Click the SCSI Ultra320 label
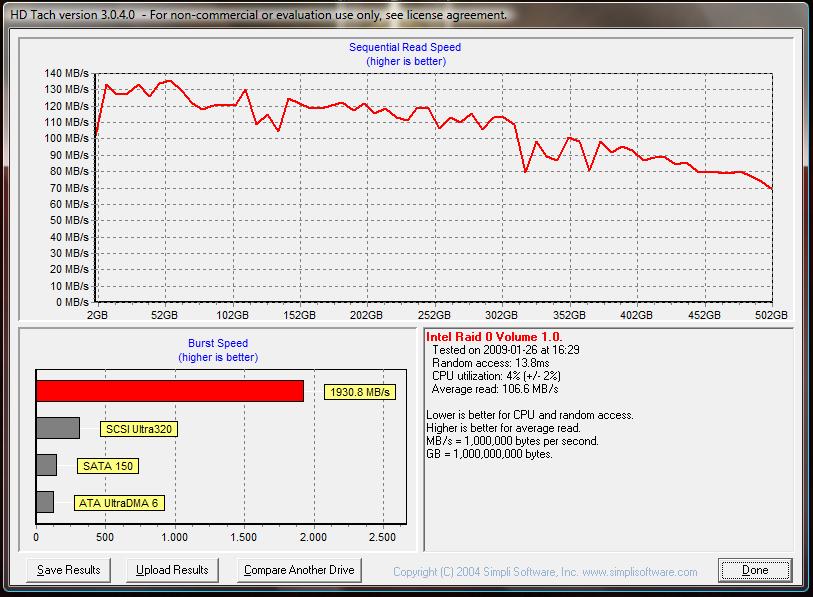813x597 pixels. 139,430
